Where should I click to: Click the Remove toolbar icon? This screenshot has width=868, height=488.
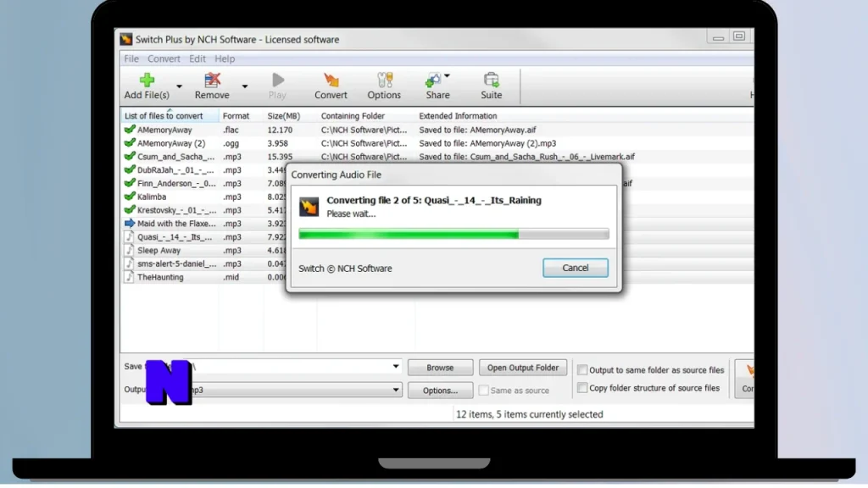[212, 80]
